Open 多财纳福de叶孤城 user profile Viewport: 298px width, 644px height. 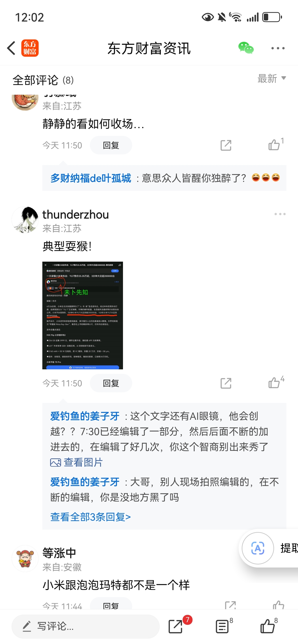pyautogui.click(x=91, y=178)
